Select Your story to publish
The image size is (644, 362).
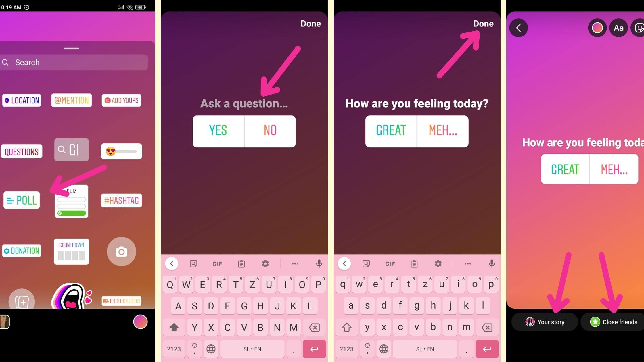click(545, 322)
